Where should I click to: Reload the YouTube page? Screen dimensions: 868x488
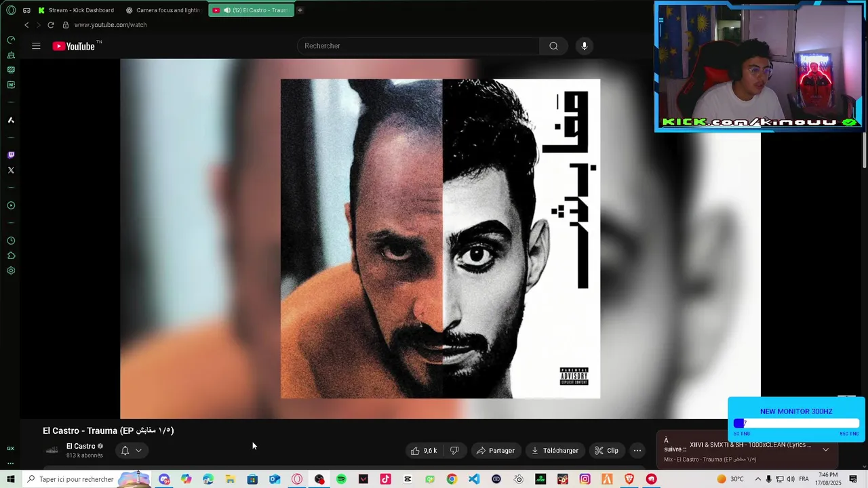pyautogui.click(x=50, y=25)
